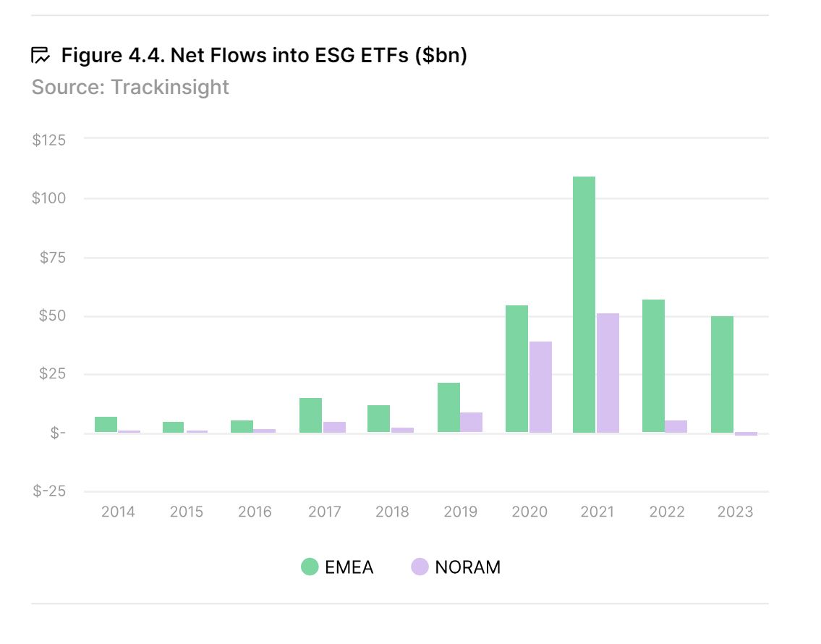The height and width of the screenshot is (644, 821).
Task: Select the 2017 EMEA green bar
Action: pyautogui.click(x=310, y=415)
